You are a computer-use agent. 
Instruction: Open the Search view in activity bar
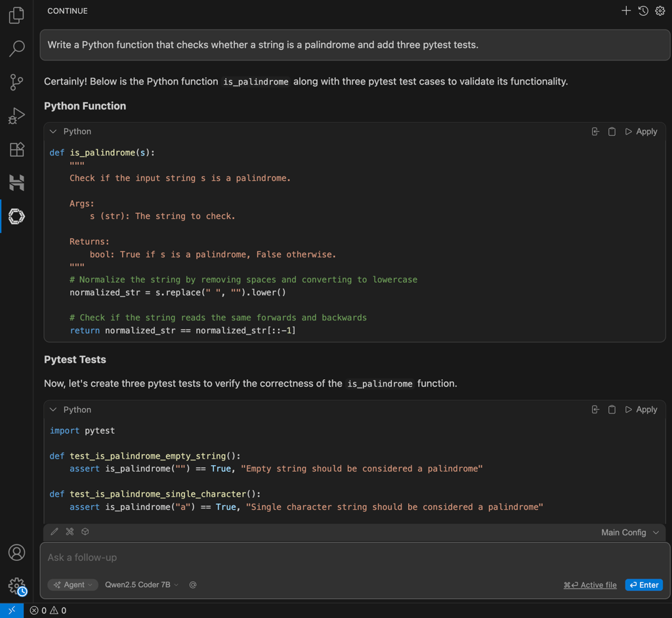pos(16,49)
